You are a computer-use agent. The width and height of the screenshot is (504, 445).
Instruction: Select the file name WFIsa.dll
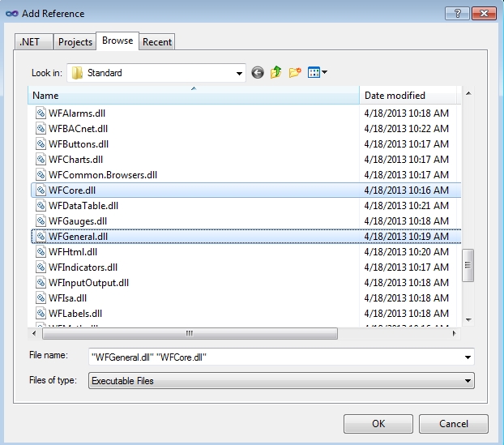(67, 298)
